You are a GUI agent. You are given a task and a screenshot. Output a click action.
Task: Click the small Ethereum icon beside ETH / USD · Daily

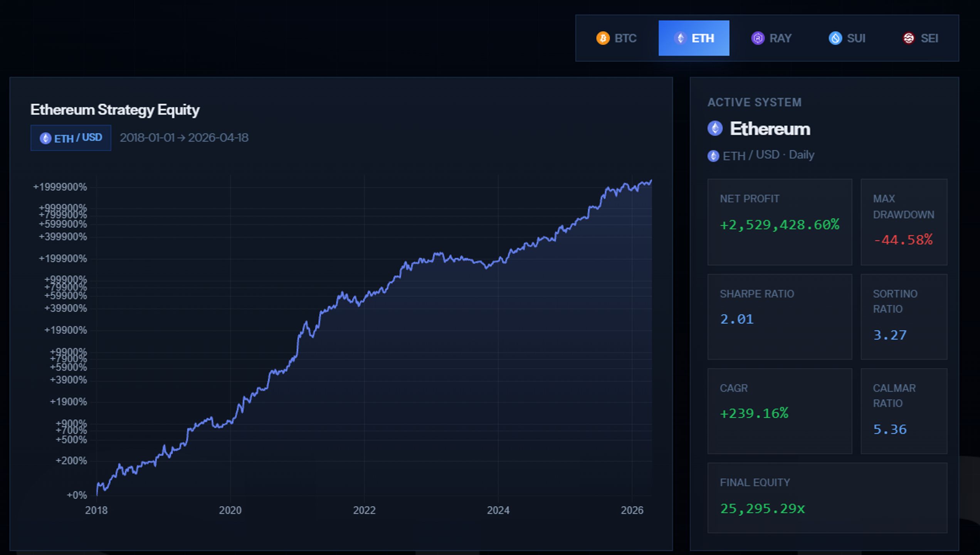[713, 156]
